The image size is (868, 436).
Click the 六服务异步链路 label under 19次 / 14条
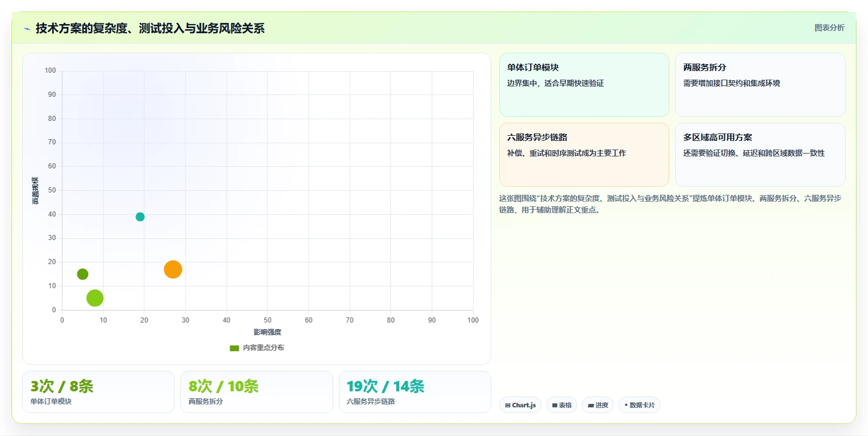[x=371, y=402]
